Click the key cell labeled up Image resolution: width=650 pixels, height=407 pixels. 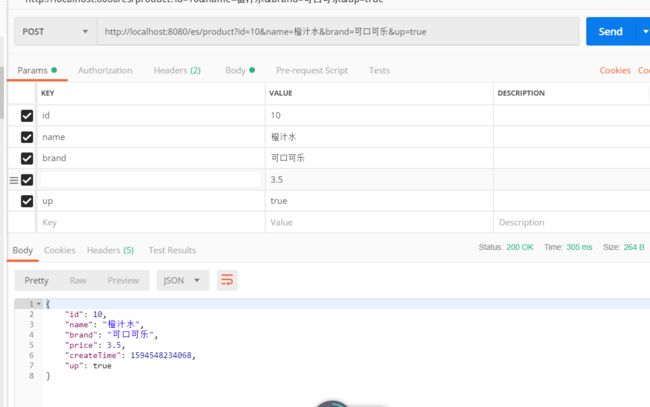point(150,201)
